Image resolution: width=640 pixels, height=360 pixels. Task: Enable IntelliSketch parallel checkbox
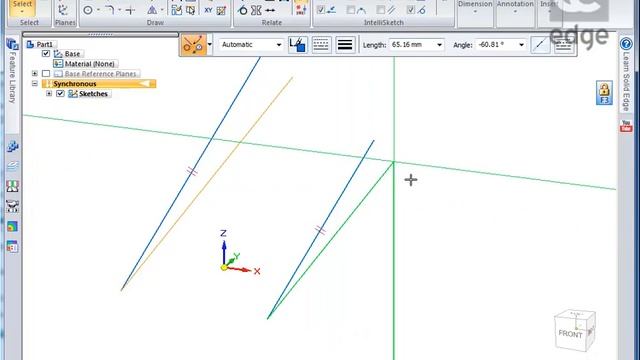[x=380, y=10]
